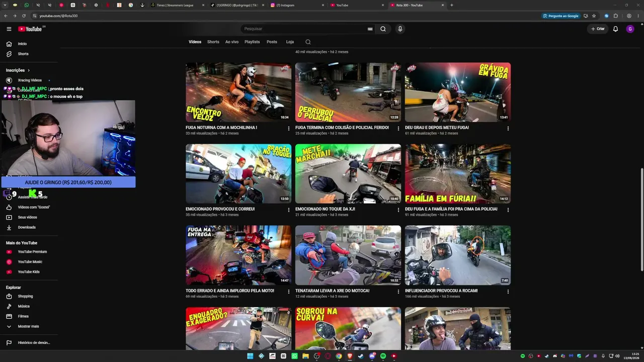This screenshot has height=362, width=644.
Task: Open Spotify from the taskbar
Action: (383, 356)
